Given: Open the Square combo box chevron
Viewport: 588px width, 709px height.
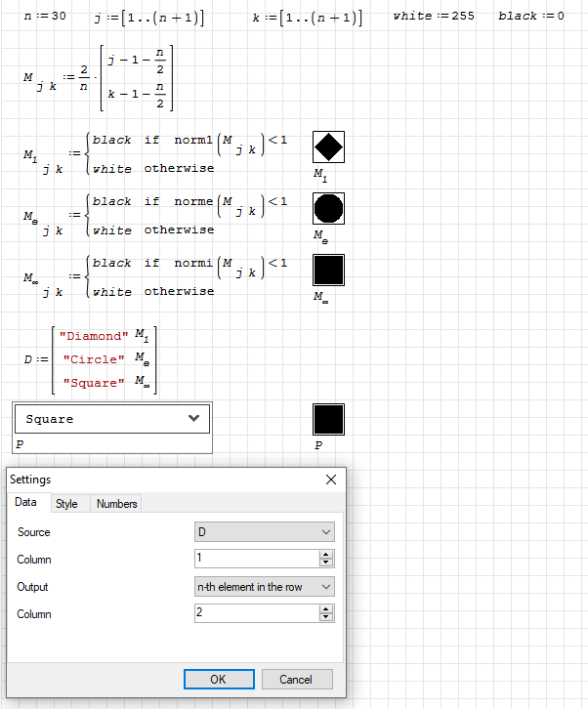Looking at the screenshot, I should [193, 418].
